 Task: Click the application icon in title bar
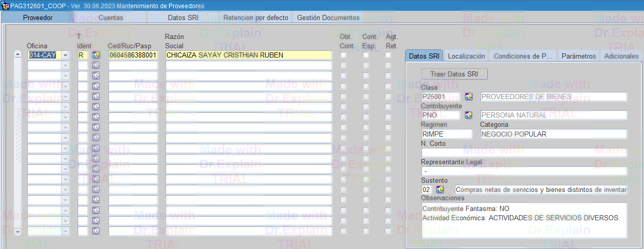(x=5, y=6)
